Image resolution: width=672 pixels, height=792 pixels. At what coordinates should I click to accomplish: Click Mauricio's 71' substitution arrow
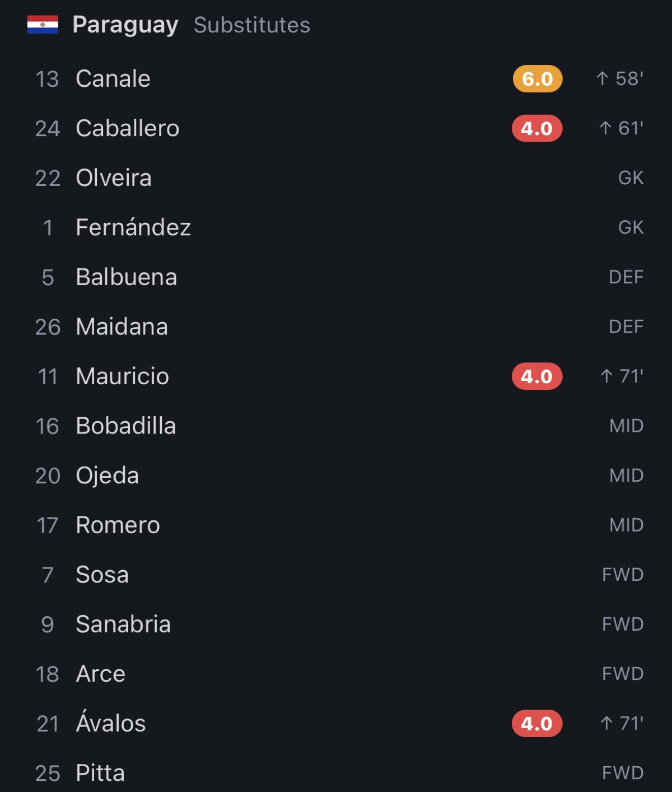pyautogui.click(x=606, y=376)
